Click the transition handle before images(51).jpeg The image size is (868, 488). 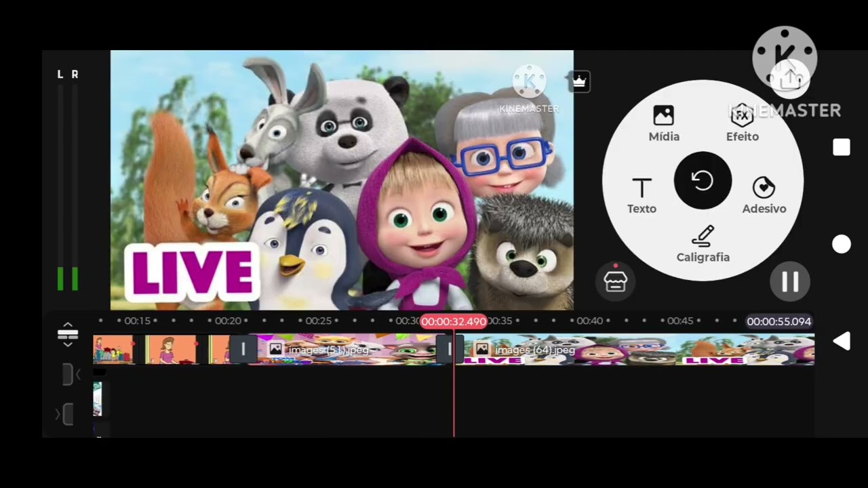[243, 350]
